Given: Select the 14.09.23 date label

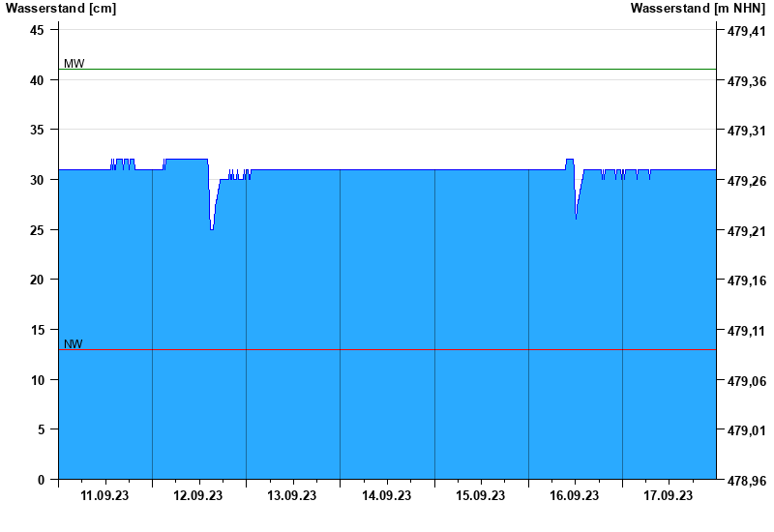Looking at the screenshot, I should [x=386, y=495].
